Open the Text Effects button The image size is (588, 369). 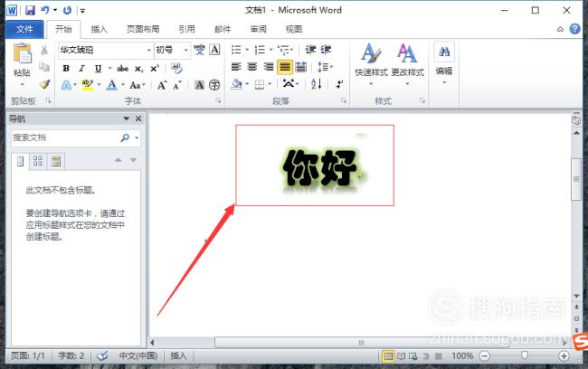point(66,85)
